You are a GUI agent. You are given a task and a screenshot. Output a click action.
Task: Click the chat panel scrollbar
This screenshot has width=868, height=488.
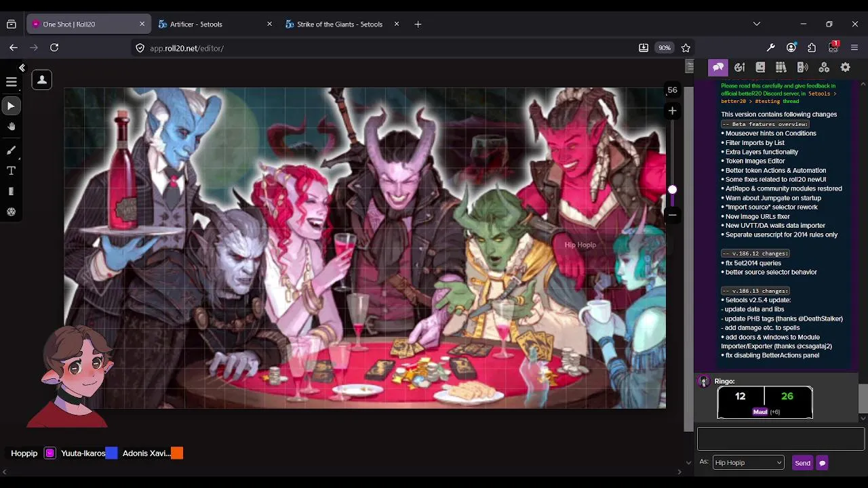863,399
